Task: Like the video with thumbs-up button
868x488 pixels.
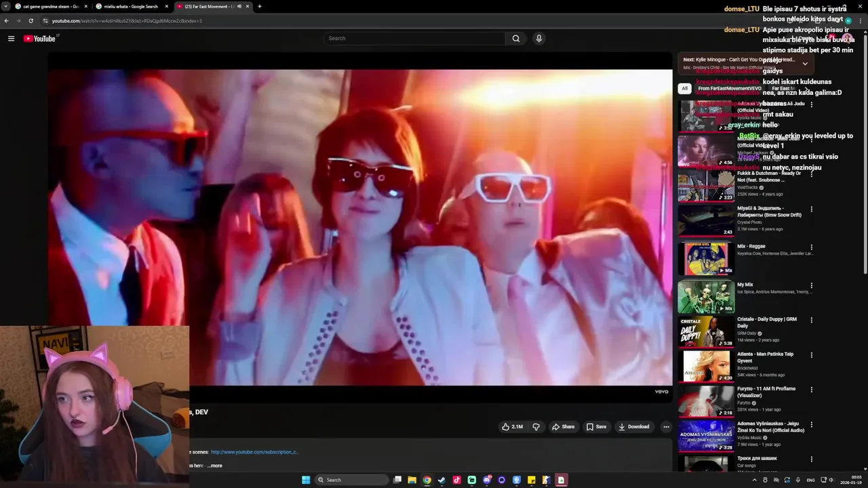Action: click(x=512, y=427)
